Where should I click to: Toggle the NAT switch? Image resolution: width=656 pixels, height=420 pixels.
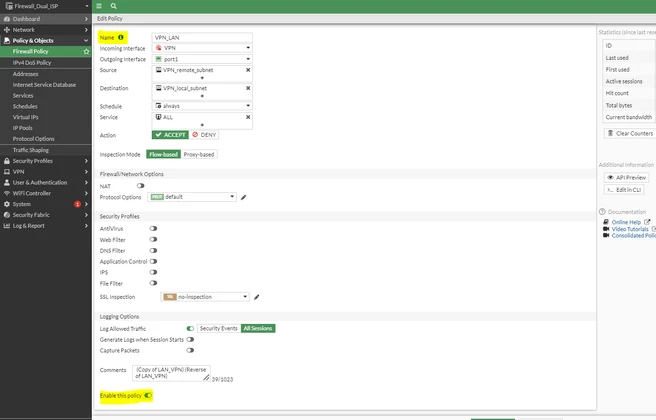pyautogui.click(x=140, y=186)
